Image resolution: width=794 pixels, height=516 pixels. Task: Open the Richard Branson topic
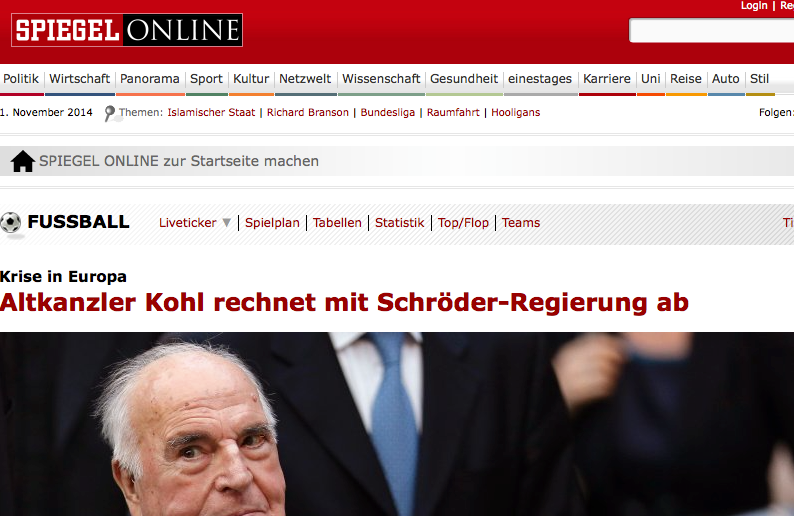(308, 112)
